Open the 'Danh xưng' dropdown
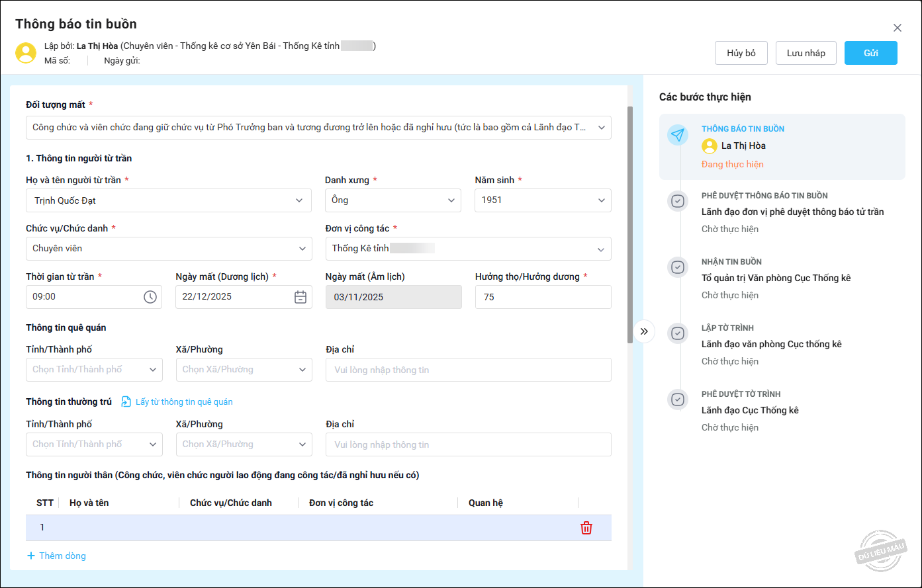The width and height of the screenshot is (922, 588). coord(392,200)
